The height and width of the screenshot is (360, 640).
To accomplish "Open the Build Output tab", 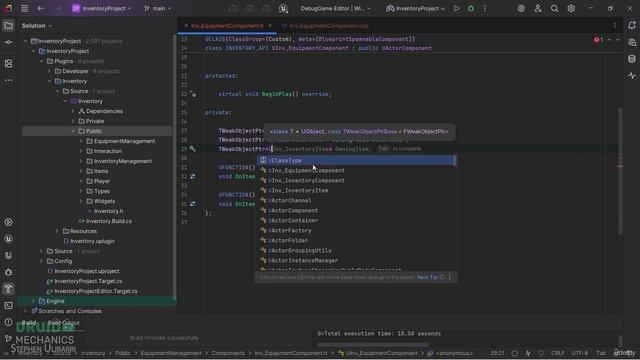I will coord(63,323).
